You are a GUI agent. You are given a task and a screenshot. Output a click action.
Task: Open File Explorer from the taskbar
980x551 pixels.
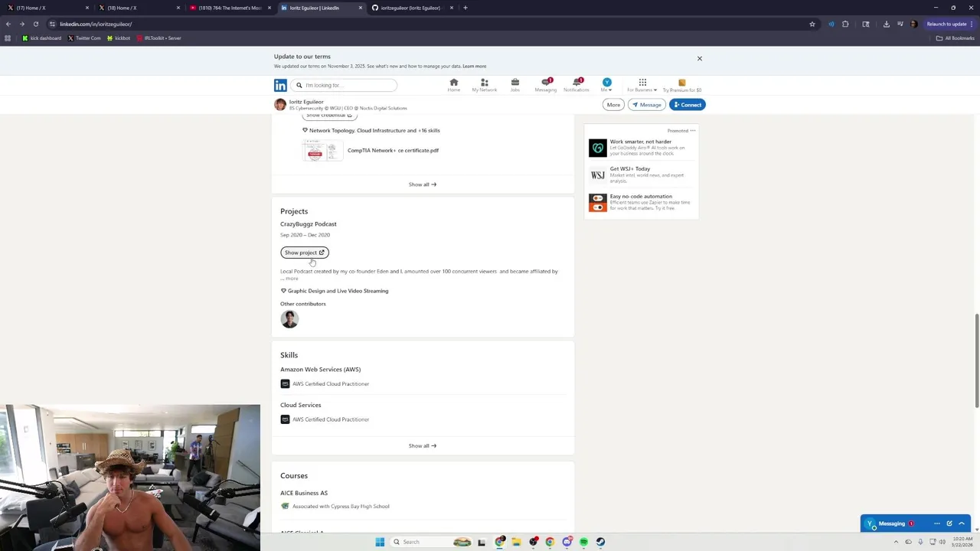(x=517, y=542)
